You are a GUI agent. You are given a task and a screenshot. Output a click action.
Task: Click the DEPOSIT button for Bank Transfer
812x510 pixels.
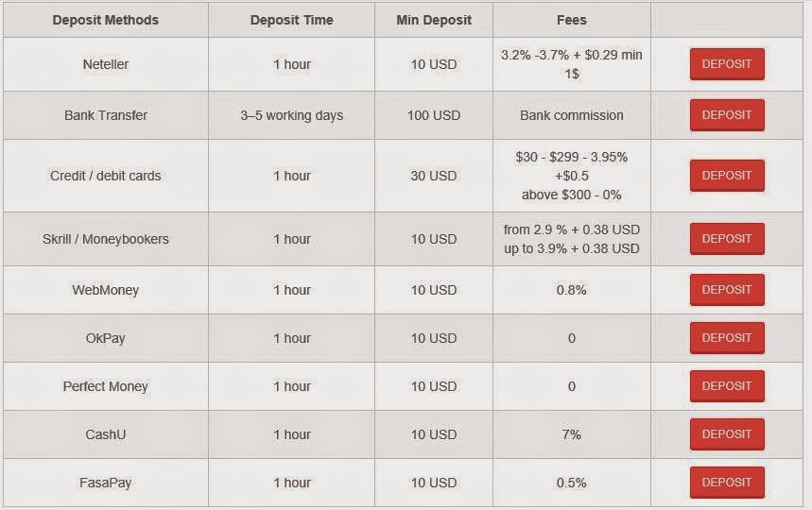tap(727, 115)
